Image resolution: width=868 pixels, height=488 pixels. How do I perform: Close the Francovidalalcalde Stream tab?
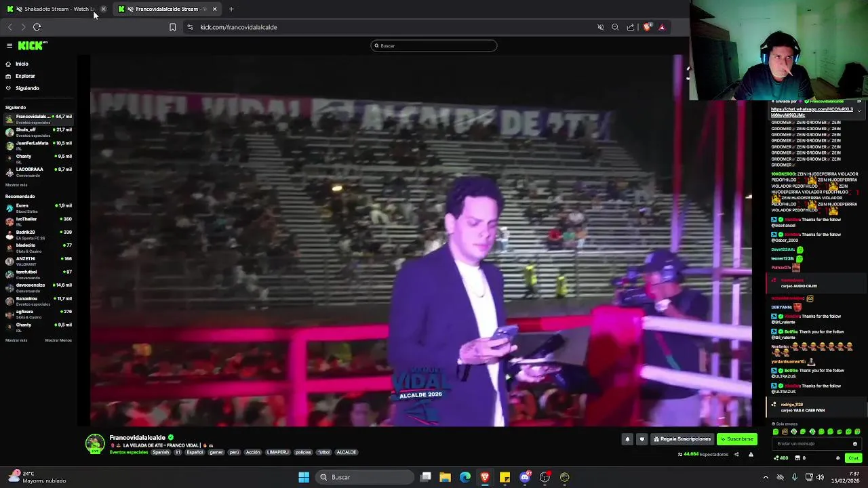(x=214, y=9)
